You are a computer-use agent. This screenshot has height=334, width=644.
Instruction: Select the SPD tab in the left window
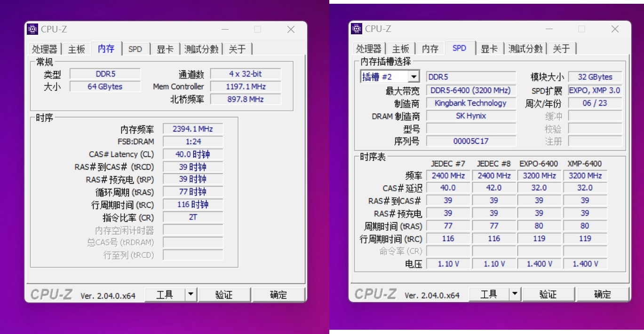tap(135, 48)
